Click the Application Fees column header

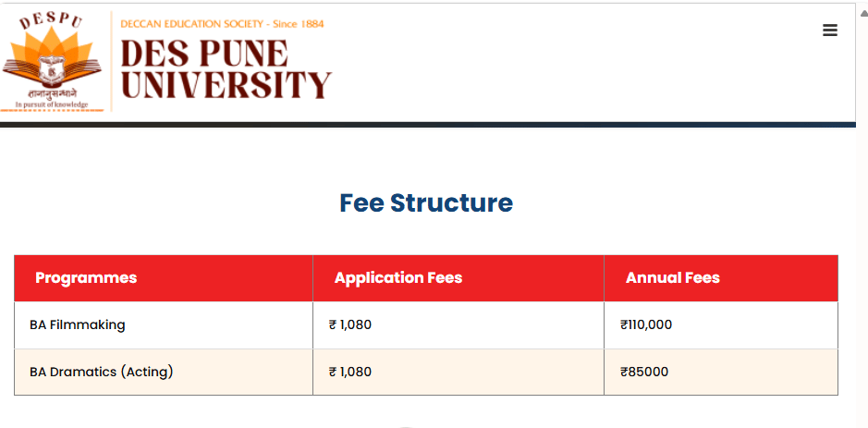point(398,278)
